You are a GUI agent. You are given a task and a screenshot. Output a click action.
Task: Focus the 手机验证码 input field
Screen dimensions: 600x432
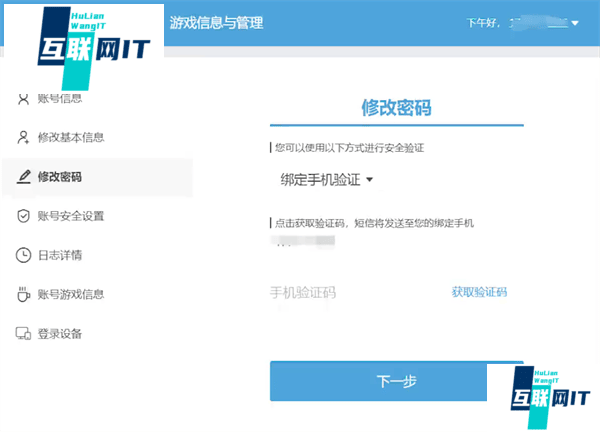click(x=350, y=292)
